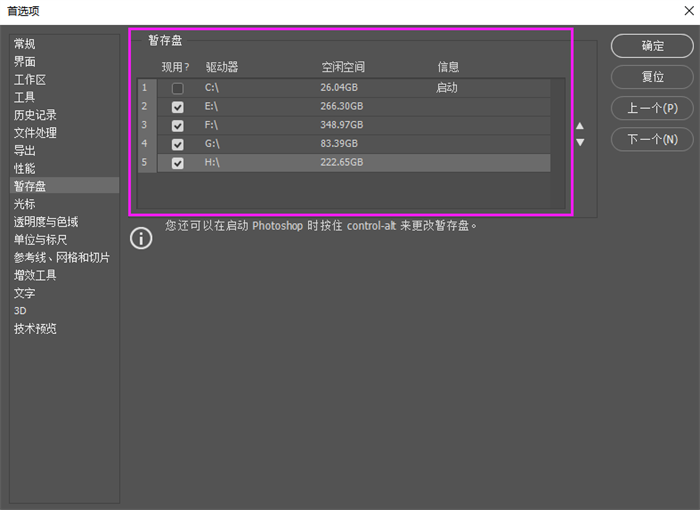This screenshot has height=510, width=700.
Task: Toggle the G:\ drive checkbox
Action: click(x=178, y=144)
